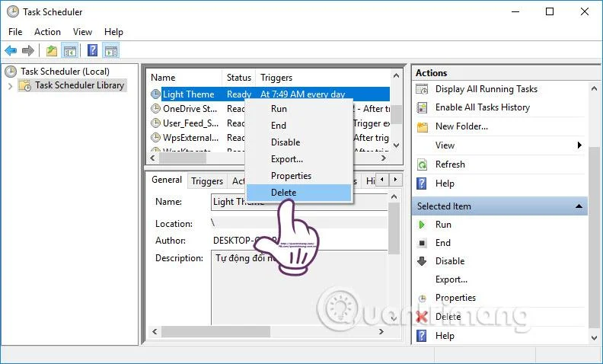The image size is (603, 364).
Task: Click the clock icon beside WpsExternal task
Action: click(155, 138)
